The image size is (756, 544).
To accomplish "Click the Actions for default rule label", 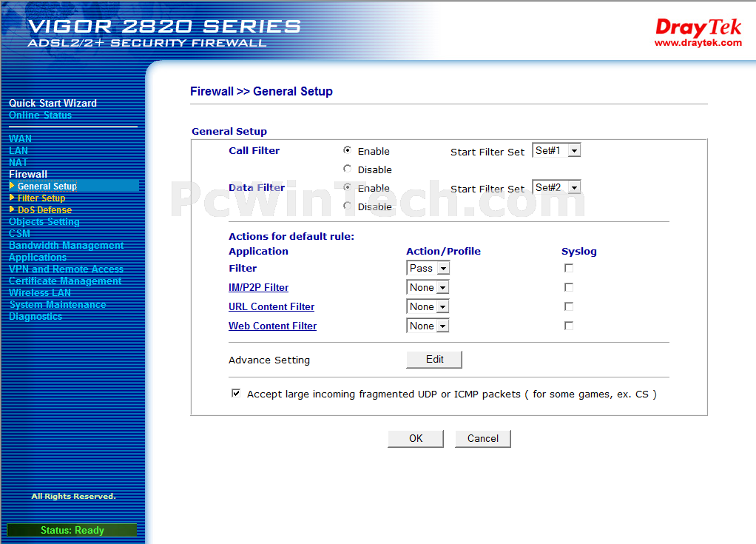I will 291,236.
